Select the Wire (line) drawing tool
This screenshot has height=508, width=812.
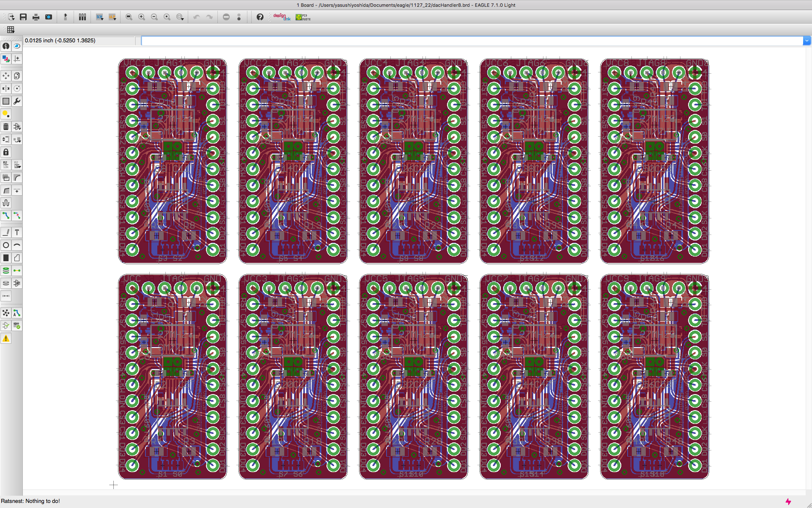click(x=6, y=232)
